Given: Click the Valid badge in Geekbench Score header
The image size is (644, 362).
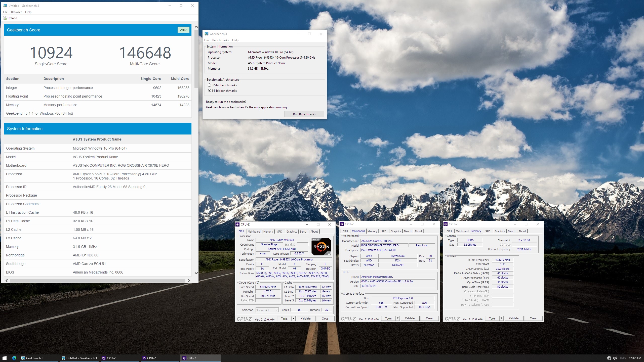Looking at the screenshot, I should [183, 30].
